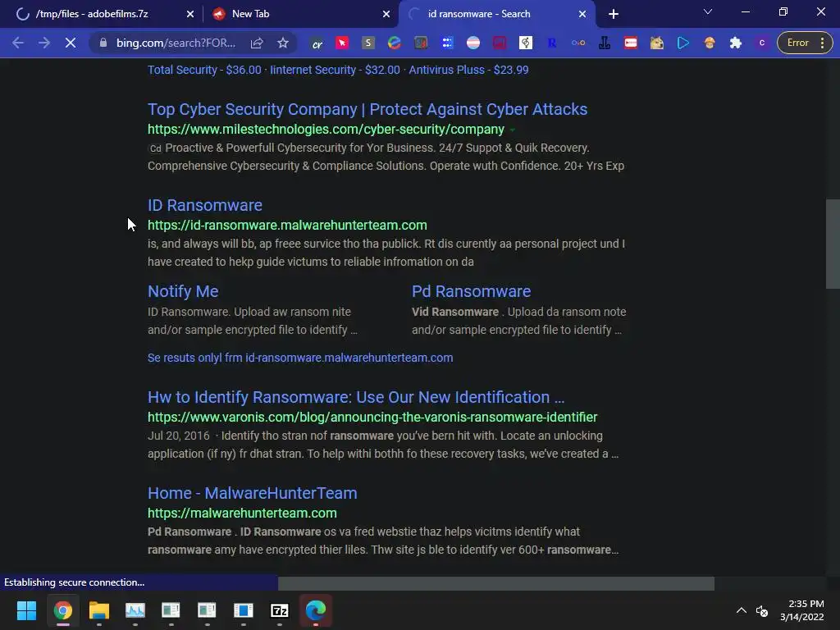
Task: Bookmark this page with the star icon
Action: coord(283,43)
